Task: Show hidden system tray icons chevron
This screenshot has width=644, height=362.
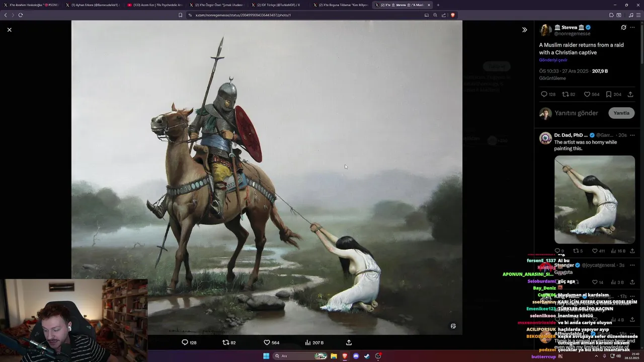Action: (596, 356)
